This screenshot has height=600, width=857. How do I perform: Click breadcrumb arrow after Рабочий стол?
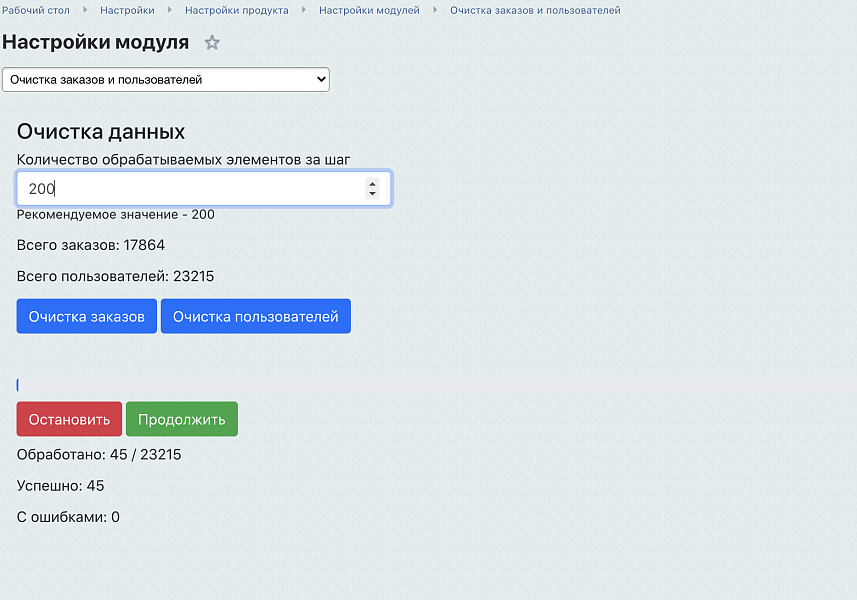(83, 10)
